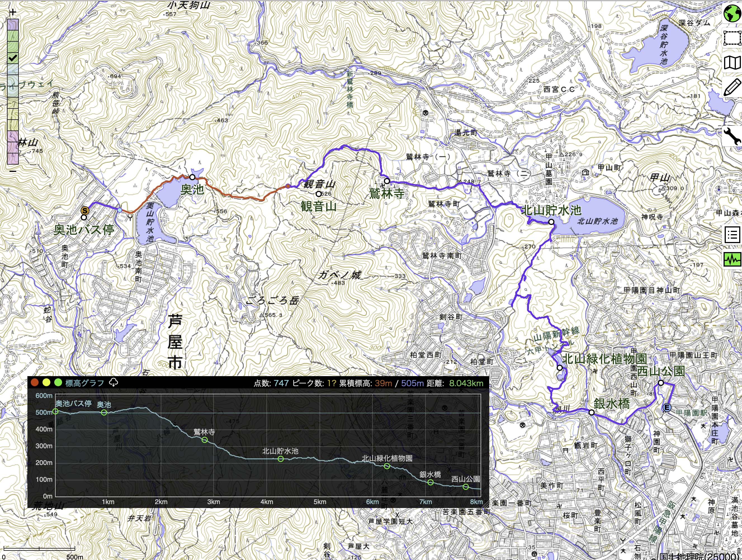Click 奥池 marker on elevation graph
Image resolution: width=742 pixels, height=560 pixels.
[104, 412]
